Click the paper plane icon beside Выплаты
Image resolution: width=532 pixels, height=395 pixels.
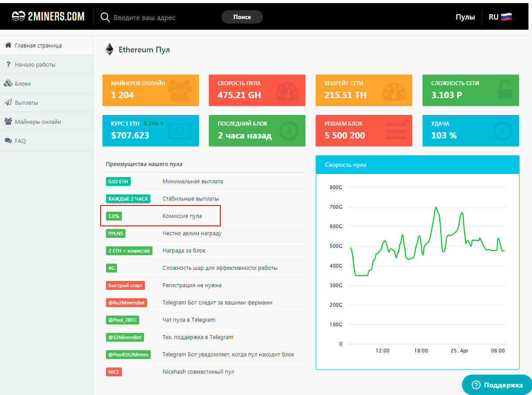pos(8,103)
